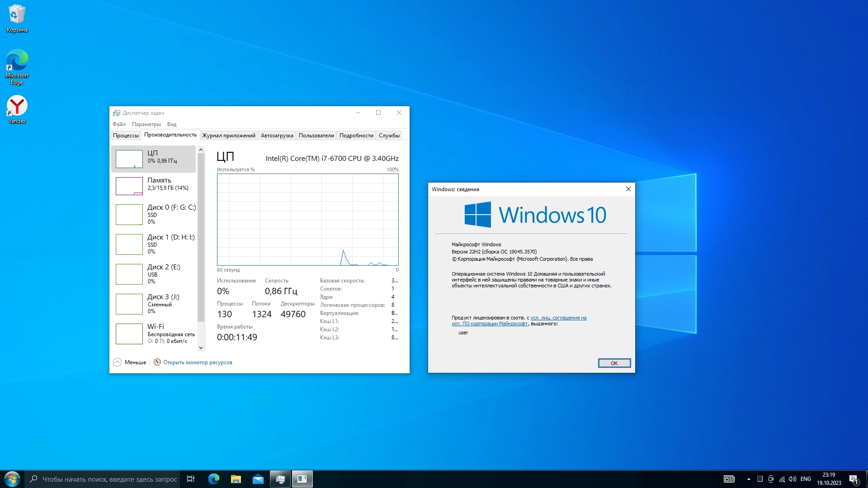Click OK in the Windows info dialog
This screenshot has height=488, width=868.
pyautogui.click(x=614, y=363)
